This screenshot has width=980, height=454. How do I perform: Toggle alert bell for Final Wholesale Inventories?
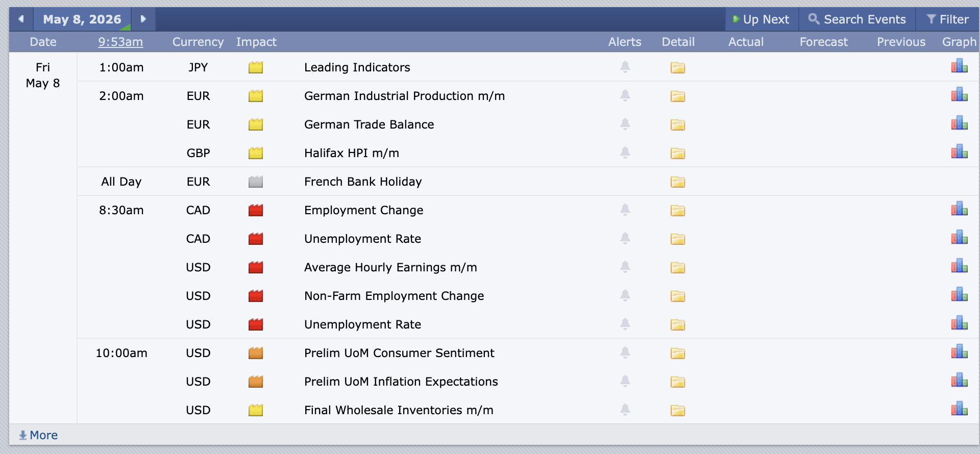point(625,410)
